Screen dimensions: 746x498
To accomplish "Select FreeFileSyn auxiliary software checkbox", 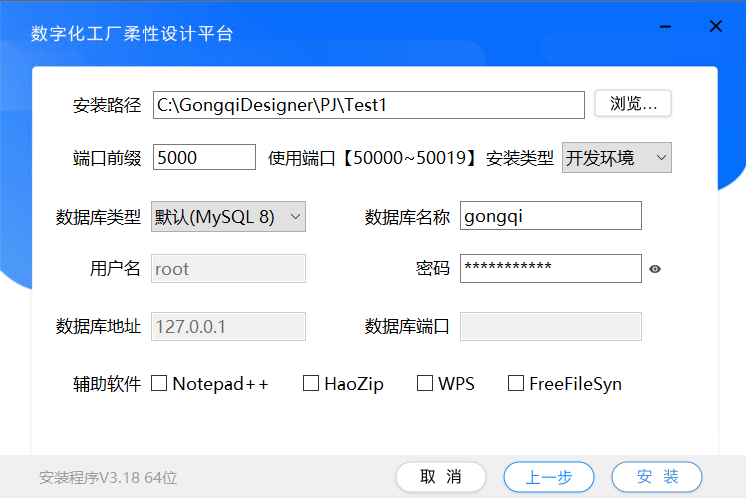I will click(516, 383).
